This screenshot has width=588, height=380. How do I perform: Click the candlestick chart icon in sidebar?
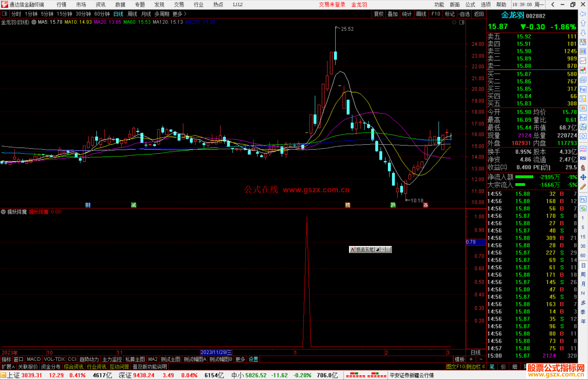click(x=583, y=70)
